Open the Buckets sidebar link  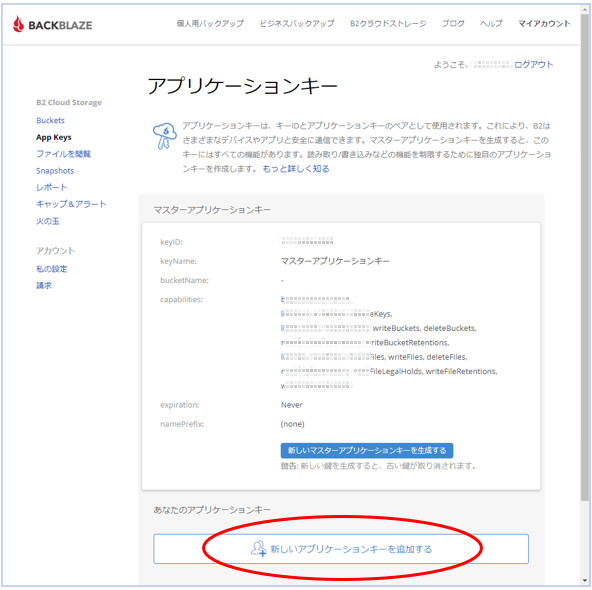pos(50,120)
